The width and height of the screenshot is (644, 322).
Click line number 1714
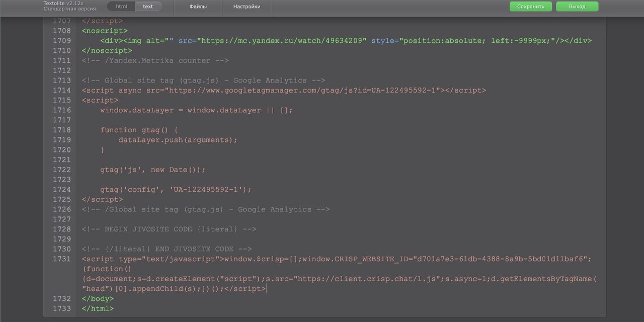tap(62, 91)
